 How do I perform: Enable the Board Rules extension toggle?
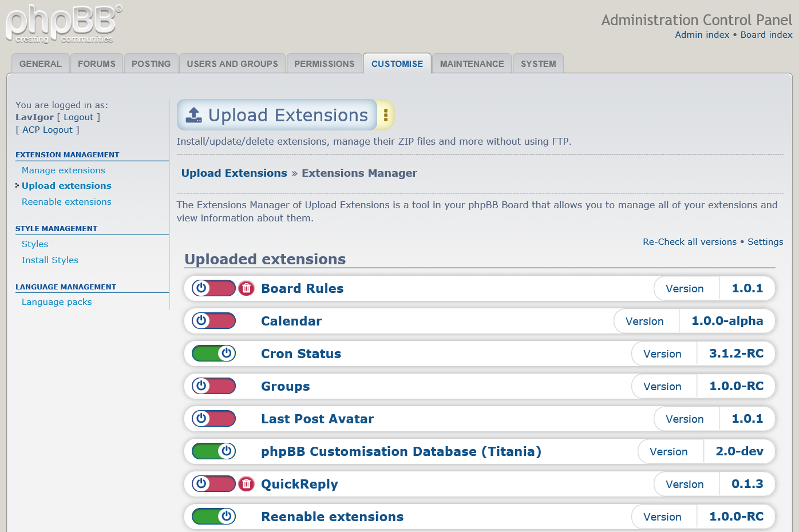click(x=213, y=288)
